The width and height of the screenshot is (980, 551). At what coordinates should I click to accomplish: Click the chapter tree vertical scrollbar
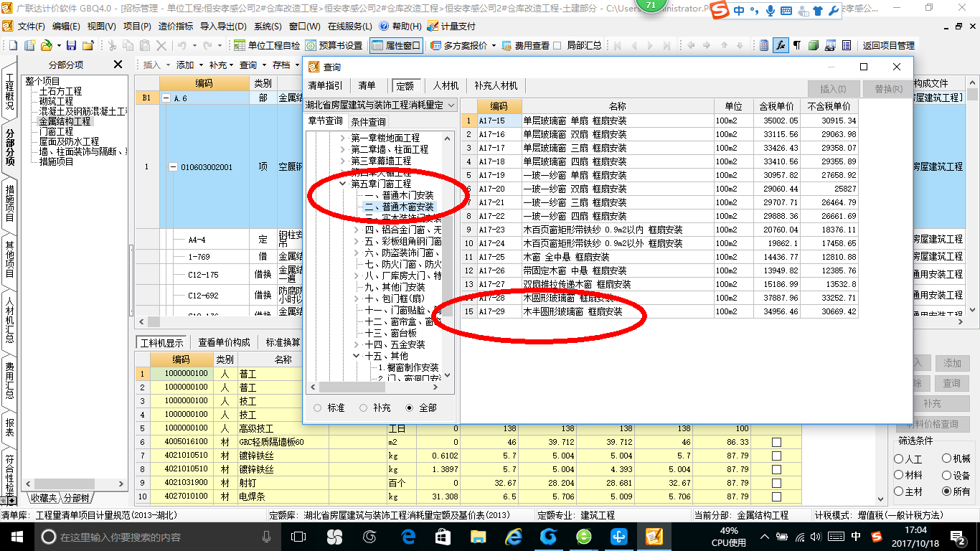tap(448, 255)
